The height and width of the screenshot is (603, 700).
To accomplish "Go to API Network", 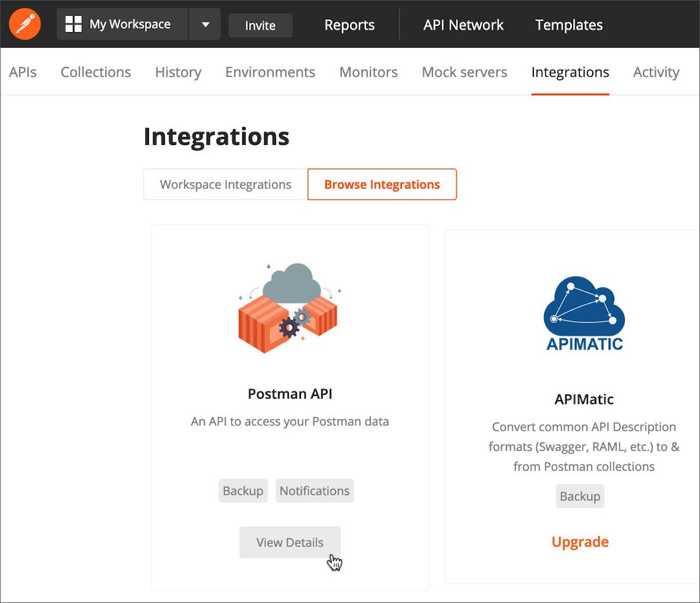I will (464, 25).
